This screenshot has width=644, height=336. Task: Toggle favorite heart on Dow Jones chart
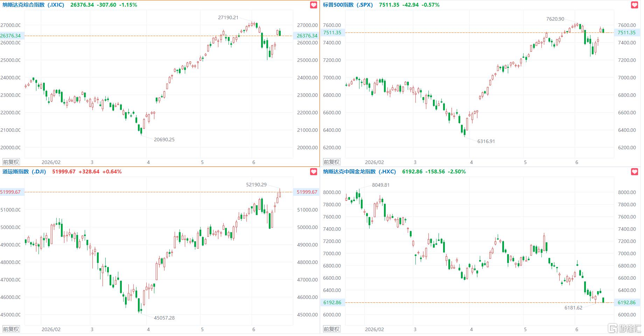[314, 172]
